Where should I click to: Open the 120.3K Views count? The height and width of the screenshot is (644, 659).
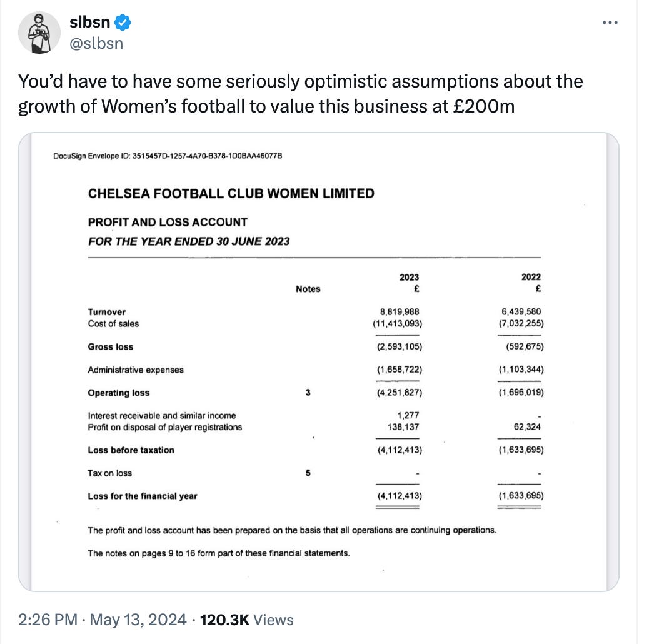click(x=246, y=620)
